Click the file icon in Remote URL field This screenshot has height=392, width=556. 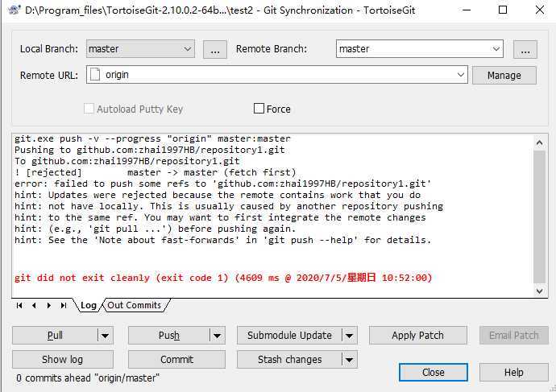point(94,75)
